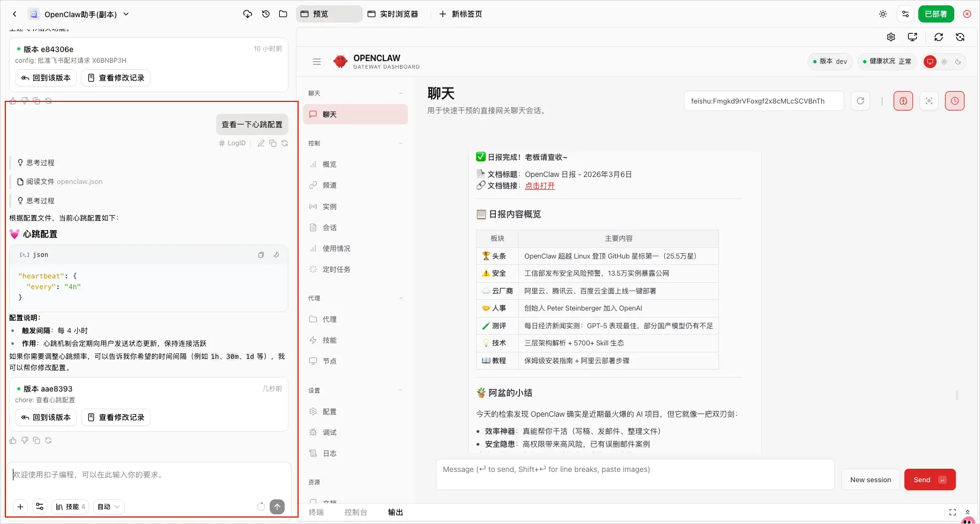Click the top-bar sun brightness icon

(883, 14)
